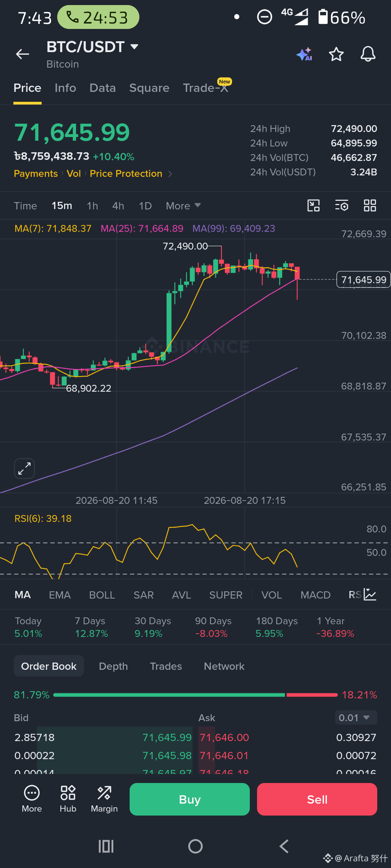The image size is (391, 868).
Task: Open the Depth tab
Action: point(113,666)
